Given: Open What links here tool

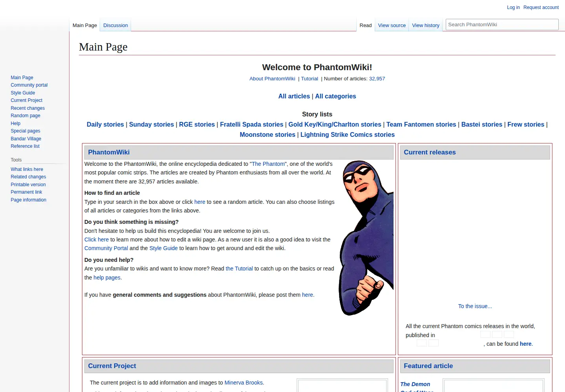Looking at the screenshot, I should click(x=27, y=169).
